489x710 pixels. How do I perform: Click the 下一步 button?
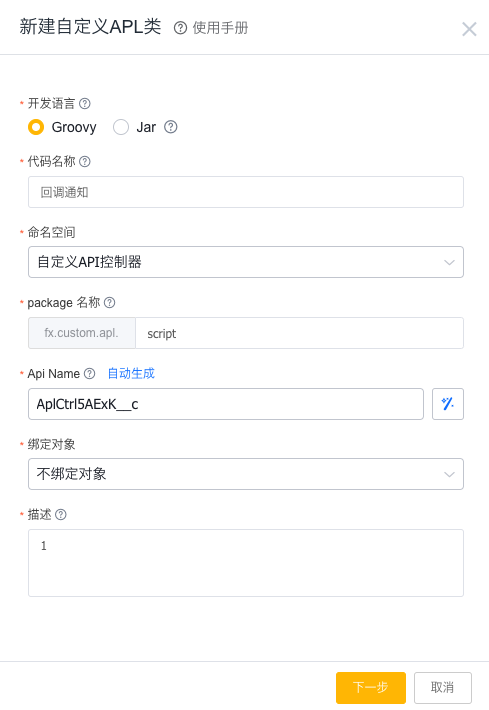(x=371, y=687)
